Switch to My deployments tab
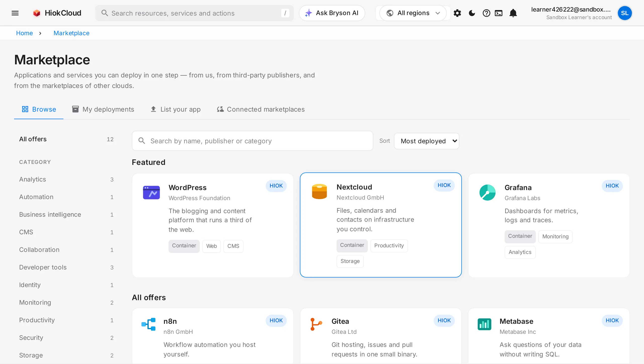Screen dimensions: 644x364 103,109
